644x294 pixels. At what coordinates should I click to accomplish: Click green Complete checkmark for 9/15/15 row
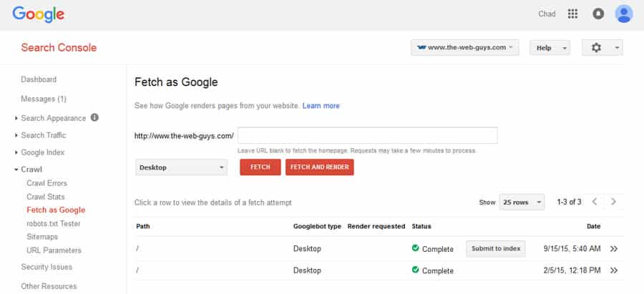415,248
